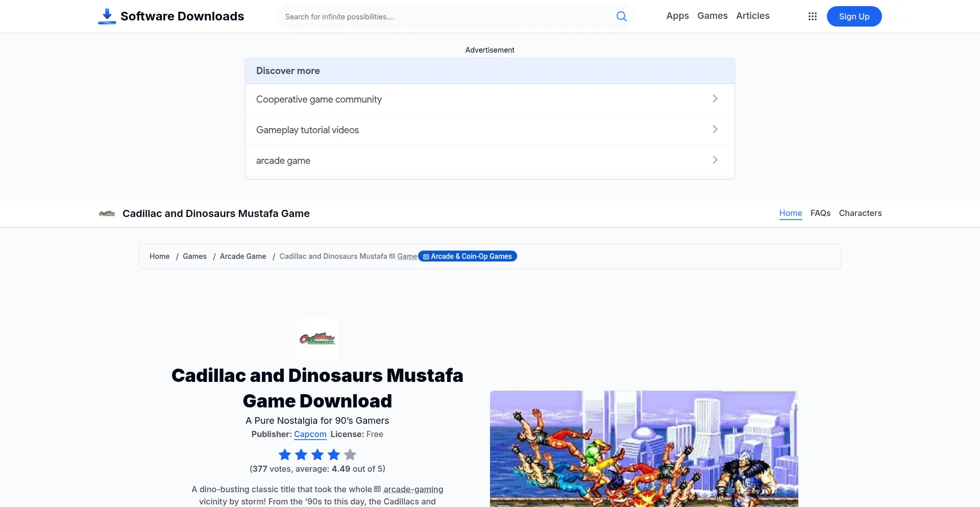
Task: Expand arcade game chevron arrow
Action: tap(715, 160)
